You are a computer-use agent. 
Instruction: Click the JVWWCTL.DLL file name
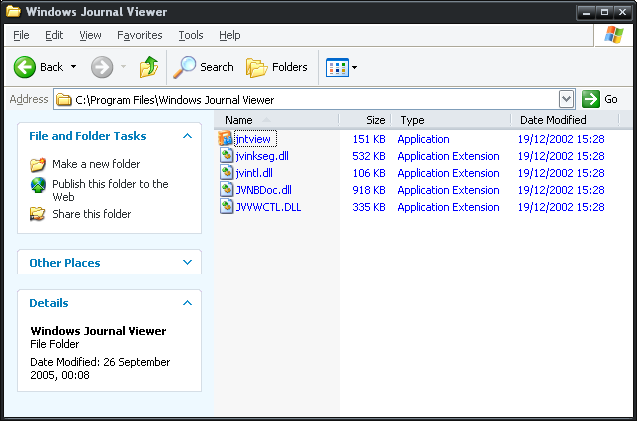[x=269, y=207]
